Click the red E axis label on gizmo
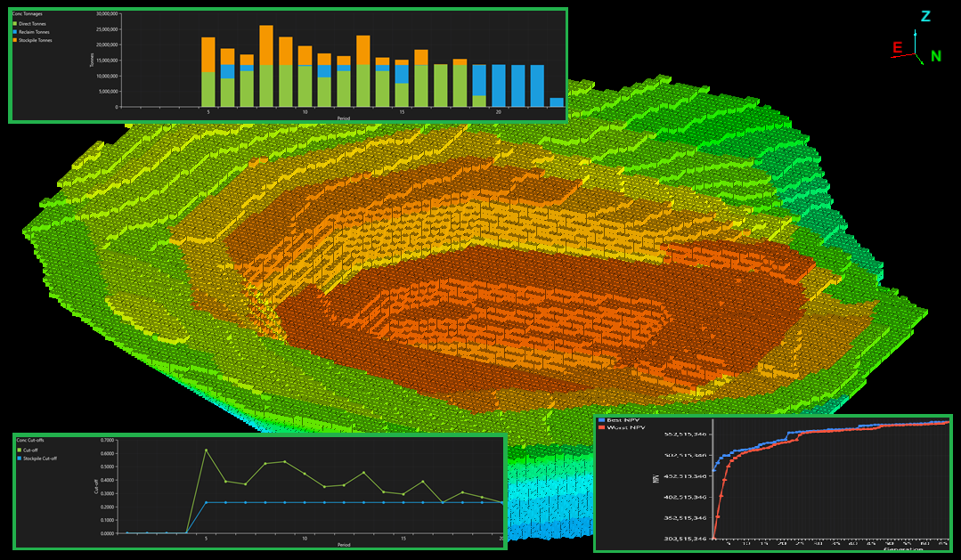 click(897, 48)
